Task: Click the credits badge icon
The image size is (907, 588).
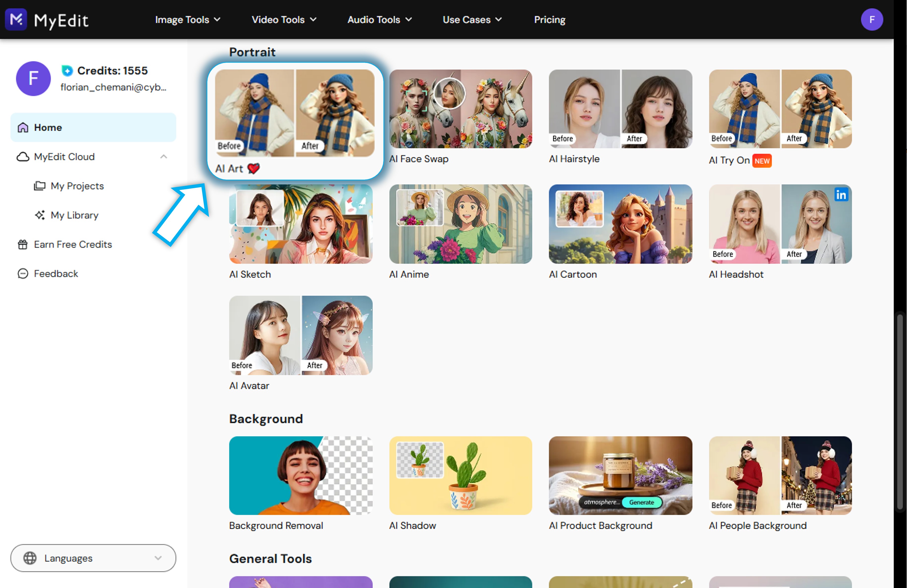Action: [67, 70]
